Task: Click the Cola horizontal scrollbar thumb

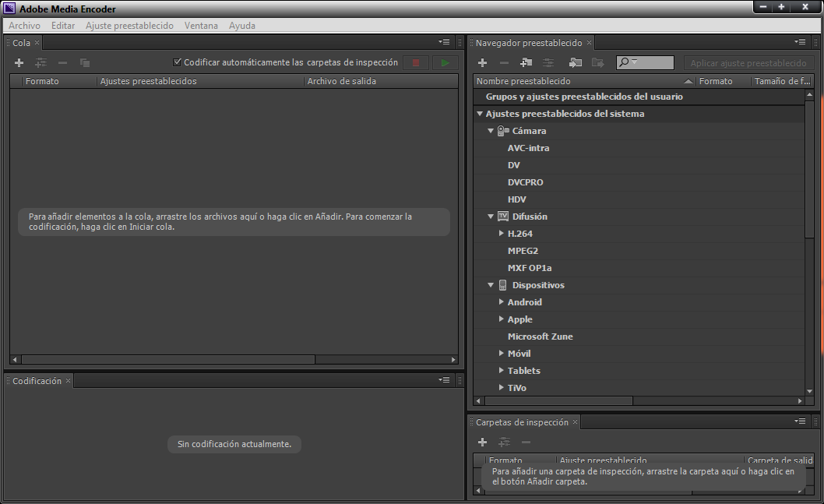Action: click(x=168, y=359)
